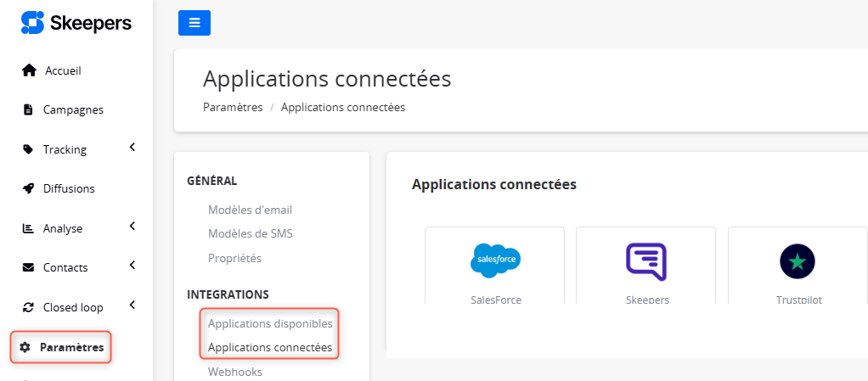Open the Trustpilot connected application card
Image resolution: width=868 pixels, height=381 pixels.
pos(797,266)
